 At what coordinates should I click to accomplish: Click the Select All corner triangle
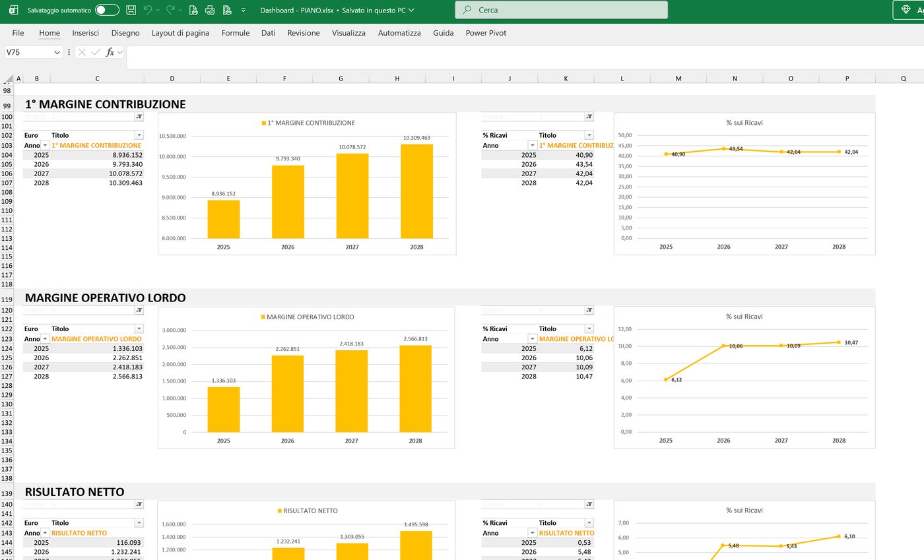pos(9,78)
